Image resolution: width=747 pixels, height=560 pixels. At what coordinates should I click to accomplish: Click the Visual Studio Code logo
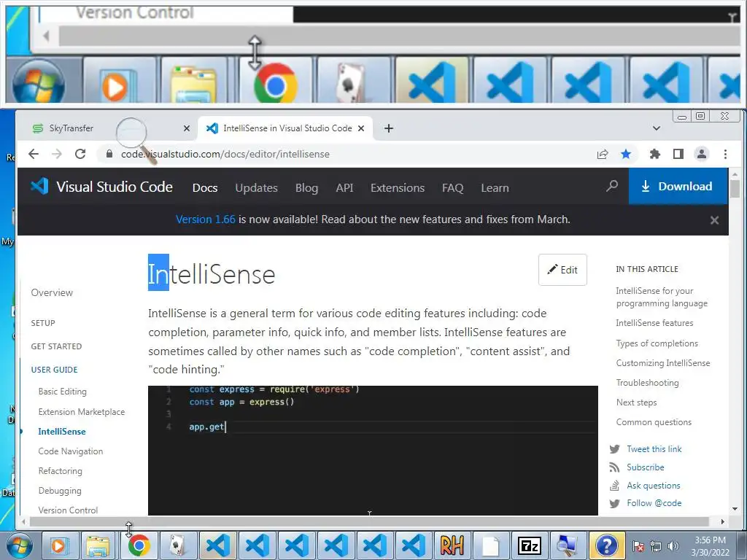101,186
